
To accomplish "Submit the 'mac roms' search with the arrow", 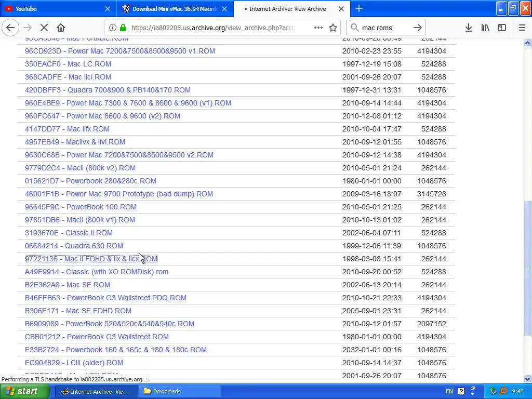I will coord(418,28).
